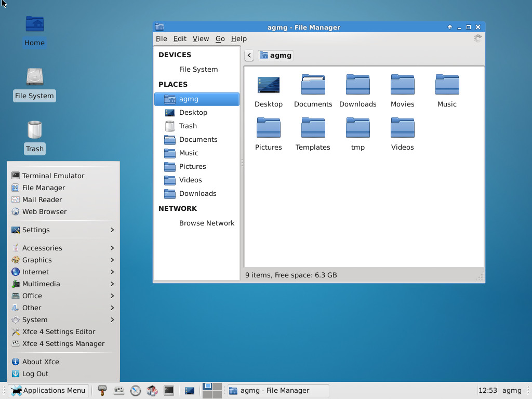Open the Downloads folder in main pane
The width and height of the screenshot is (532, 399).
(357, 91)
